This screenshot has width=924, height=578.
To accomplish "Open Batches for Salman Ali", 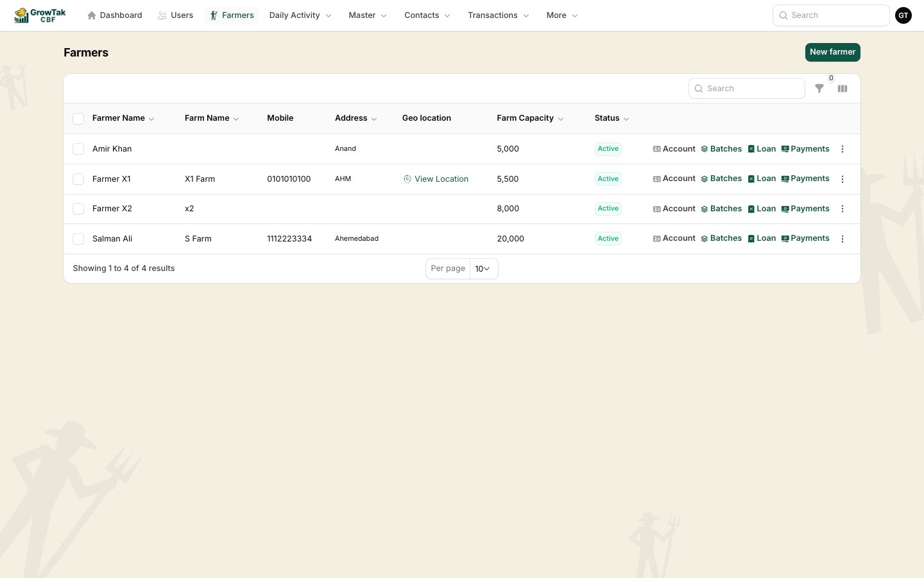I will click(721, 238).
